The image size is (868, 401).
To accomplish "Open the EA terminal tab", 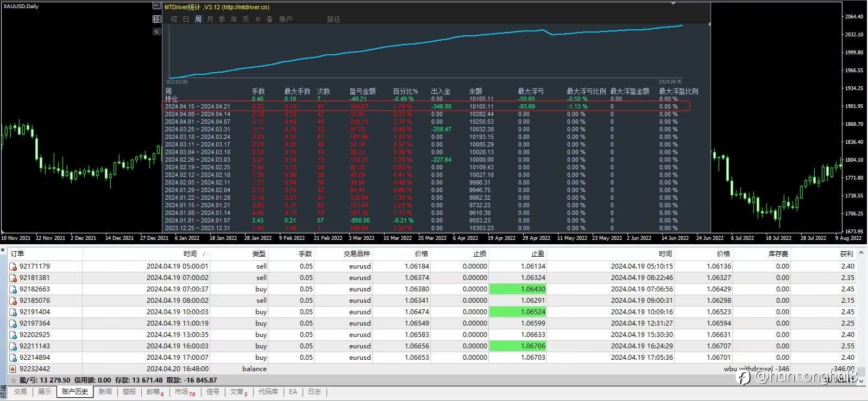I will point(293,392).
